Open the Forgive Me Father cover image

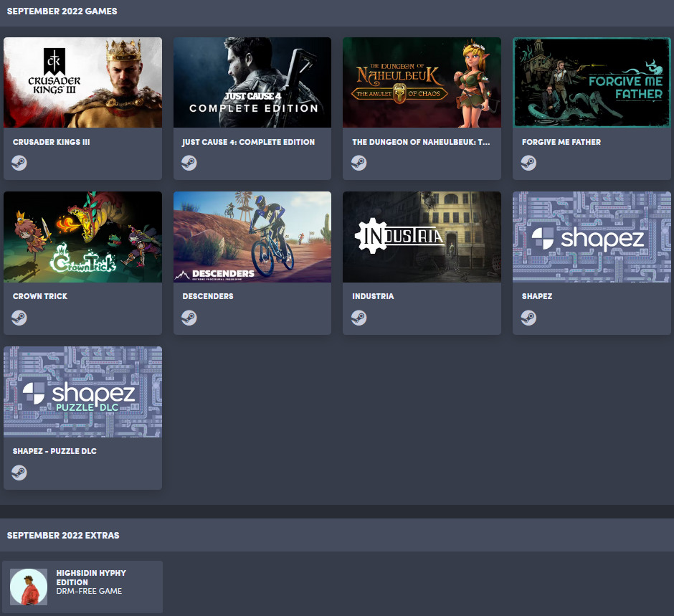coord(592,82)
